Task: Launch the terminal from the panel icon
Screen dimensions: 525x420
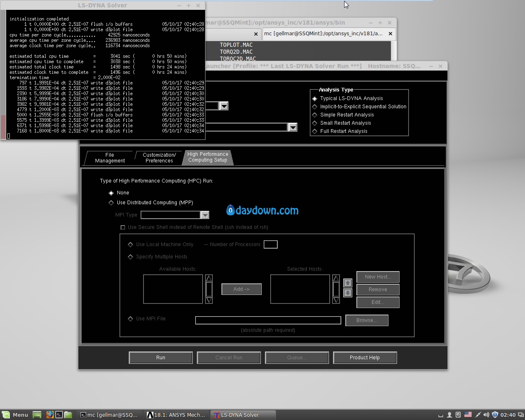Action: point(59,415)
